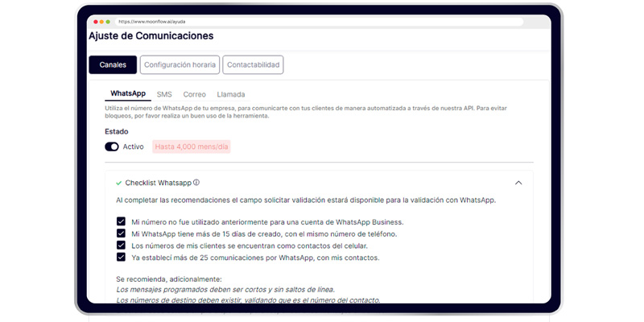This screenshot has width=644, height=322.
Task: Click the red close window dot
Action: 96,22
